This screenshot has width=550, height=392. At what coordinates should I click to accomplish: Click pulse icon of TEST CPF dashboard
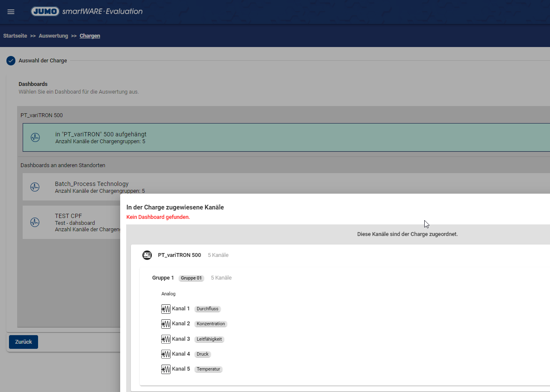[x=35, y=222]
